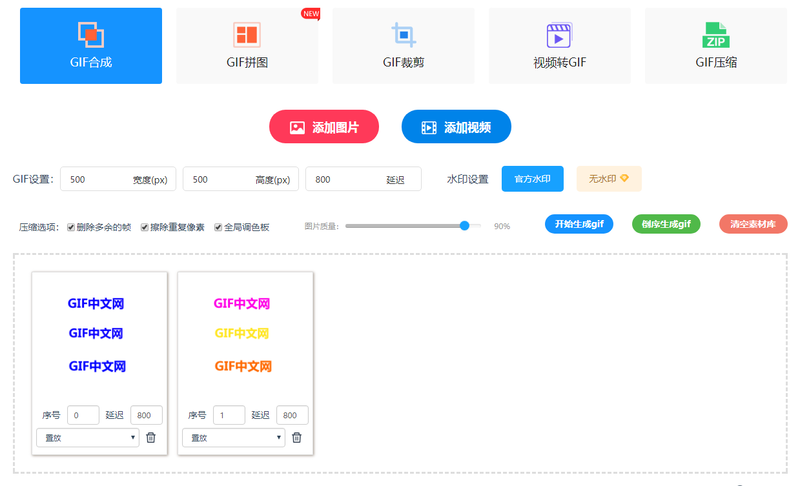Image resolution: width=800 pixels, height=486 pixels.
Task: Toggle the 全局调色板 checkbox
Action: (218, 227)
